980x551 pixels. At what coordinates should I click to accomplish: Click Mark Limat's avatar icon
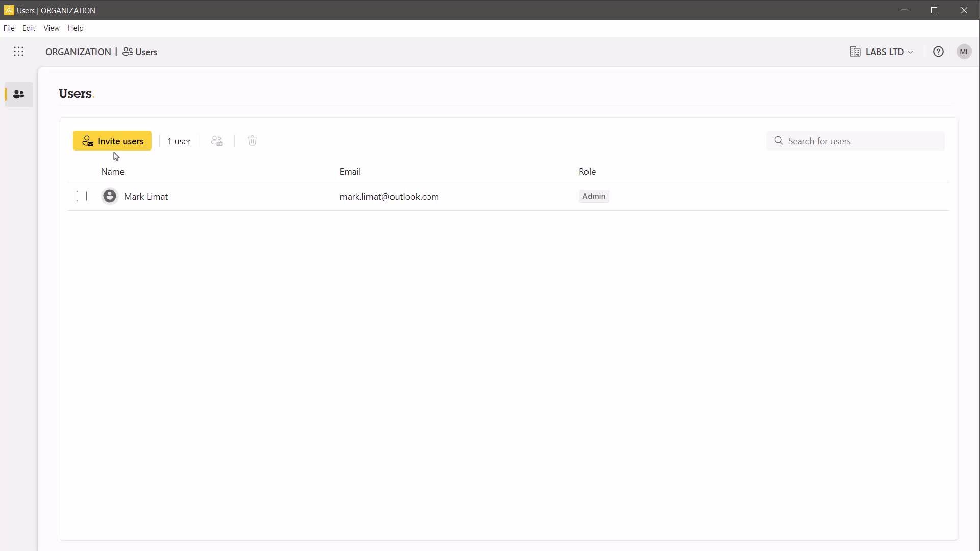click(110, 196)
